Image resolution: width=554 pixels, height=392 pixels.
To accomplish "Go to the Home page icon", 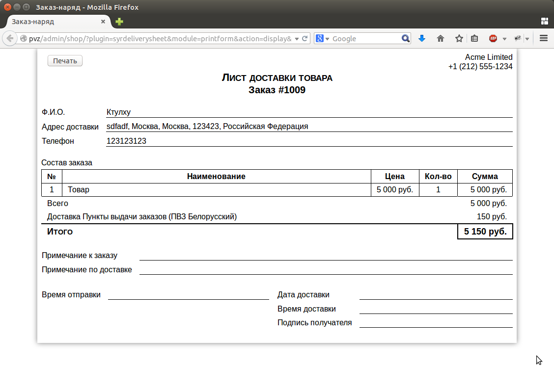I will point(441,38).
